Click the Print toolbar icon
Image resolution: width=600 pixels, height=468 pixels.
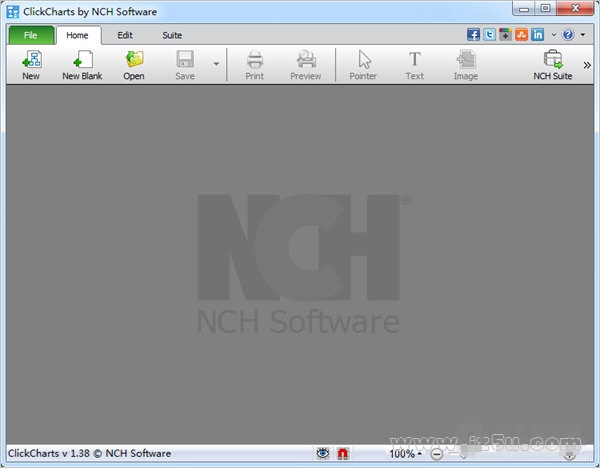click(x=254, y=65)
